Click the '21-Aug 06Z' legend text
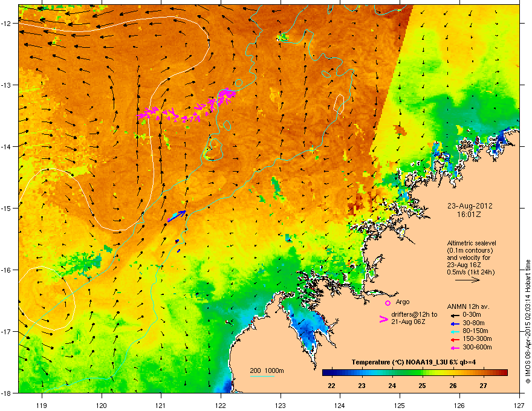This screenshot has width=532, height=411. coord(408,322)
